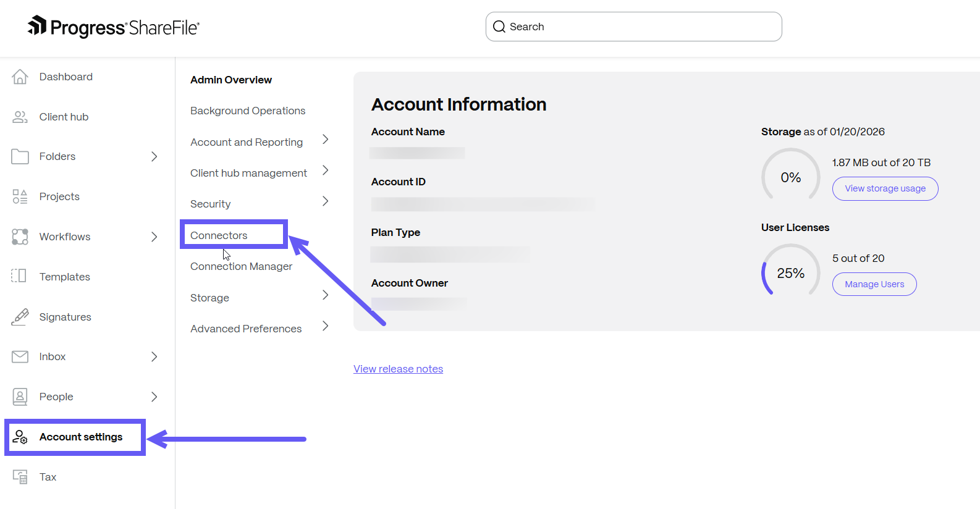The width and height of the screenshot is (980, 509).
Task: Expand the Advanced Preferences chevron
Action: pos(326,326)
